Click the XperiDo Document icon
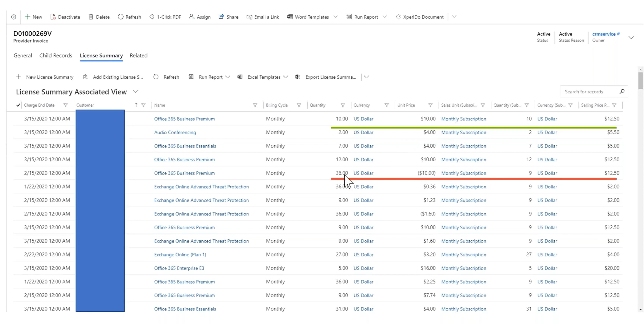This screenshot has width=644, height=324. click(398, 17)
